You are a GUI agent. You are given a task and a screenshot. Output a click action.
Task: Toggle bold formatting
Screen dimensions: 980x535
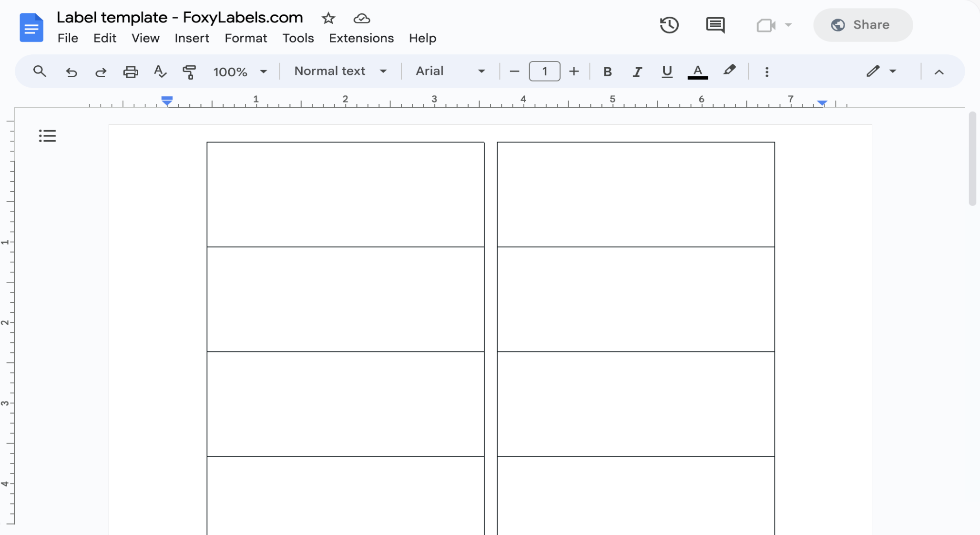[607, 72]
